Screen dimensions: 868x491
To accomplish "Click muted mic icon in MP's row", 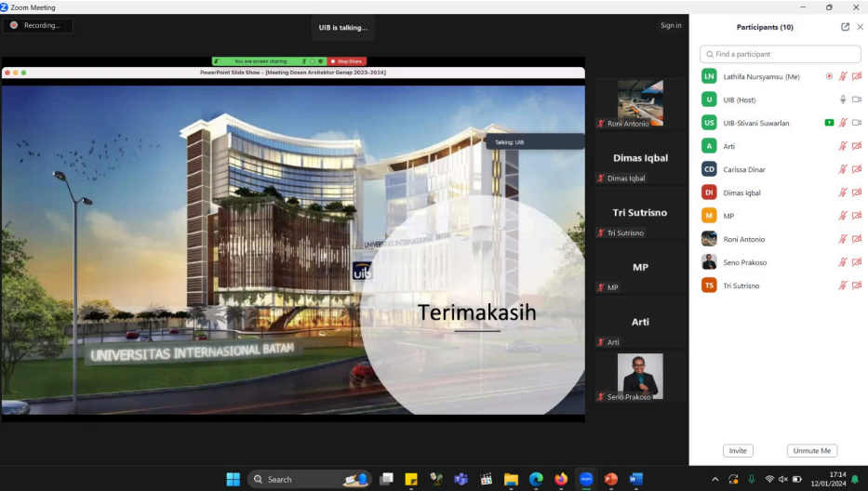I will point(843,216).
